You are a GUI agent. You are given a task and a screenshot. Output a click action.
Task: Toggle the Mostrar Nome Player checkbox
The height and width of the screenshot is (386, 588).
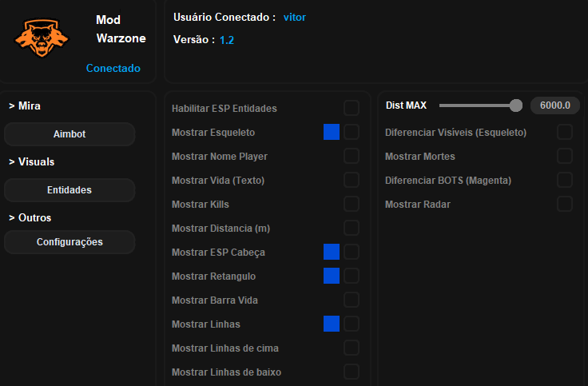(x=352, y=156)
